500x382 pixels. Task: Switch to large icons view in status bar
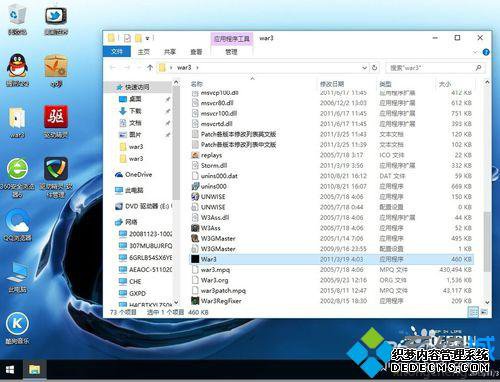(x=484, y=312)
